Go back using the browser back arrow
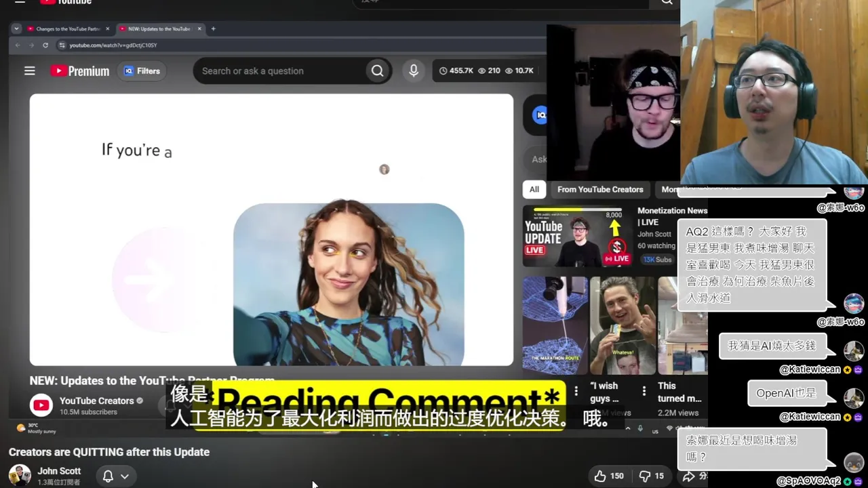Viewport: 868px width, 488px height. [18, 45]
